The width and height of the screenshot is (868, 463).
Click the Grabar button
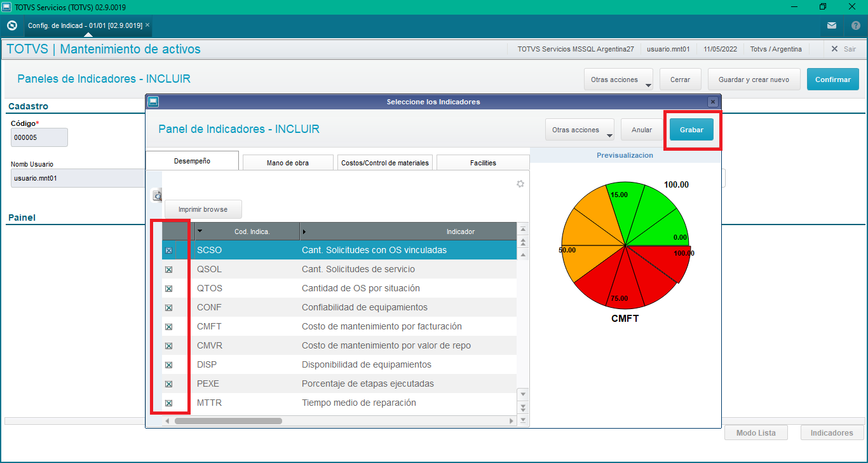[691, 129]
